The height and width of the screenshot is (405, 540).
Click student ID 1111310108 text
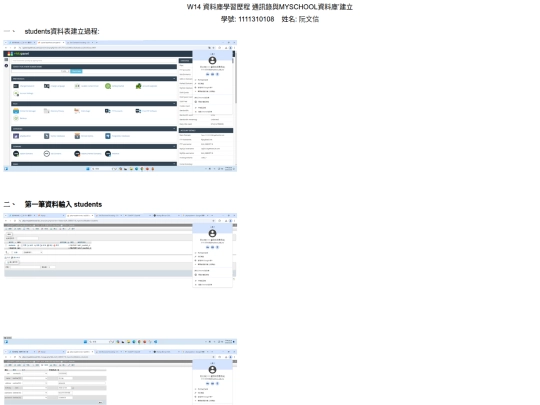(x=256, y=19)
